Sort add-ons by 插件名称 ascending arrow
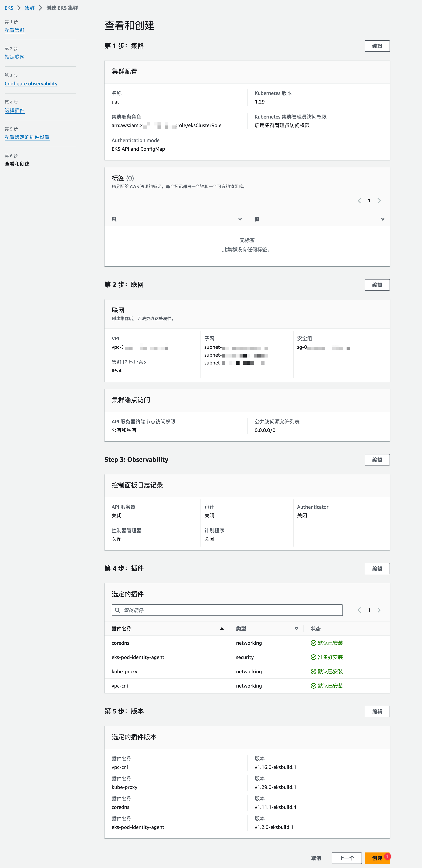 [x=222, y=628]
